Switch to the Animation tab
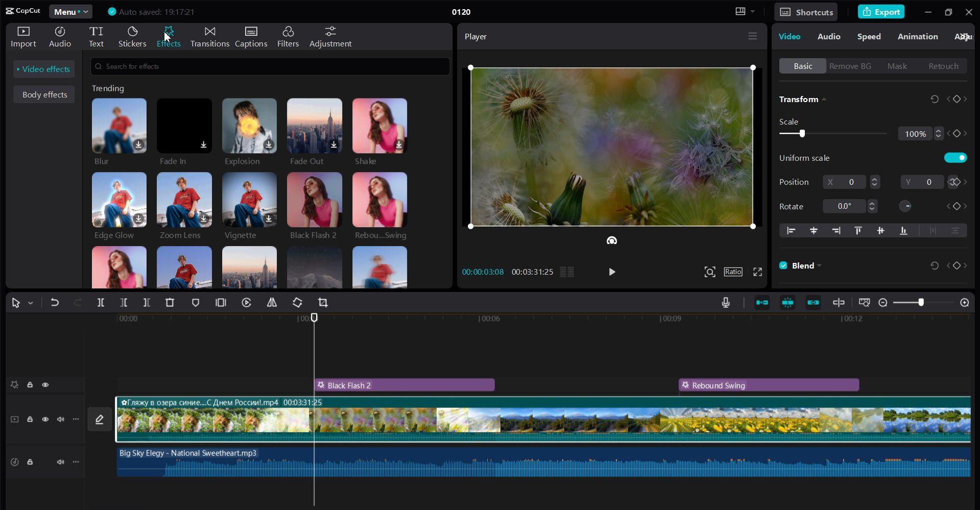The width and height of the screenshot is (980, 510). [x=917, y=36]
